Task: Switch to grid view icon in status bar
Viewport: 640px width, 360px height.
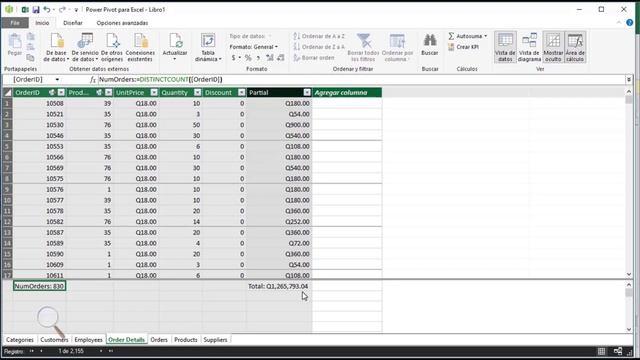Action: point(602,351)
